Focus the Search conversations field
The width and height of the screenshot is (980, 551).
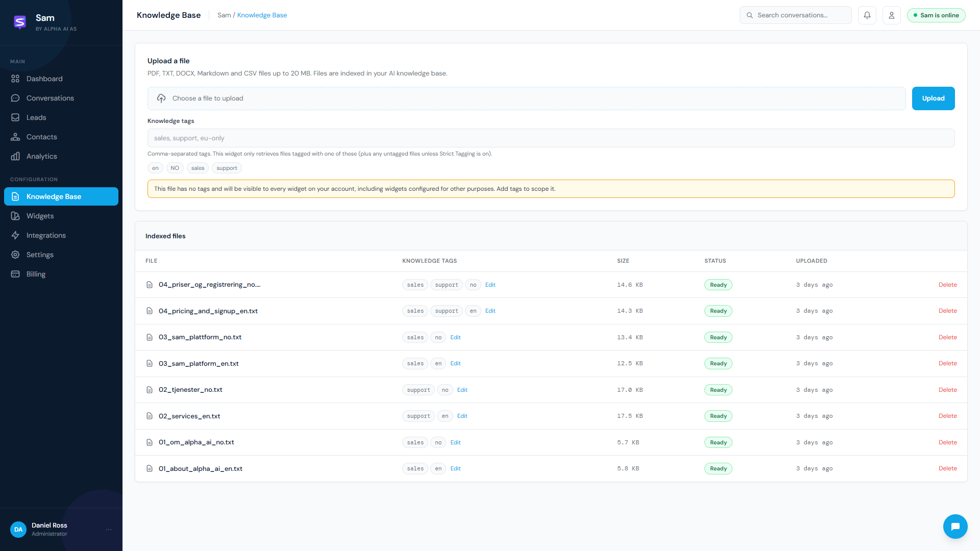click(x=796, y=15)
